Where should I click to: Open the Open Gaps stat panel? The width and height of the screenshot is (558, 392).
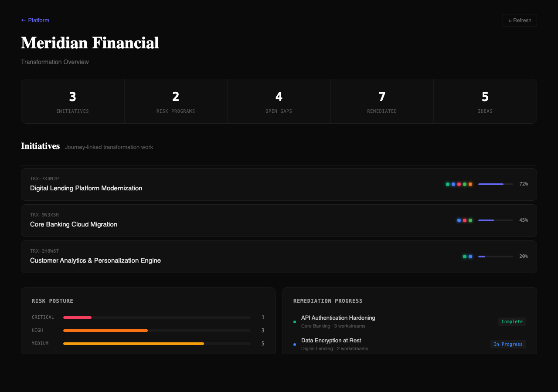tap(279, 101)
